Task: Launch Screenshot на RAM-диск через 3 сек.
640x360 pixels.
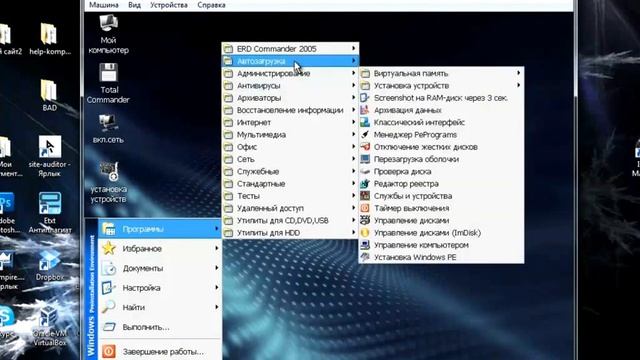Action: [x=441, y=98]
